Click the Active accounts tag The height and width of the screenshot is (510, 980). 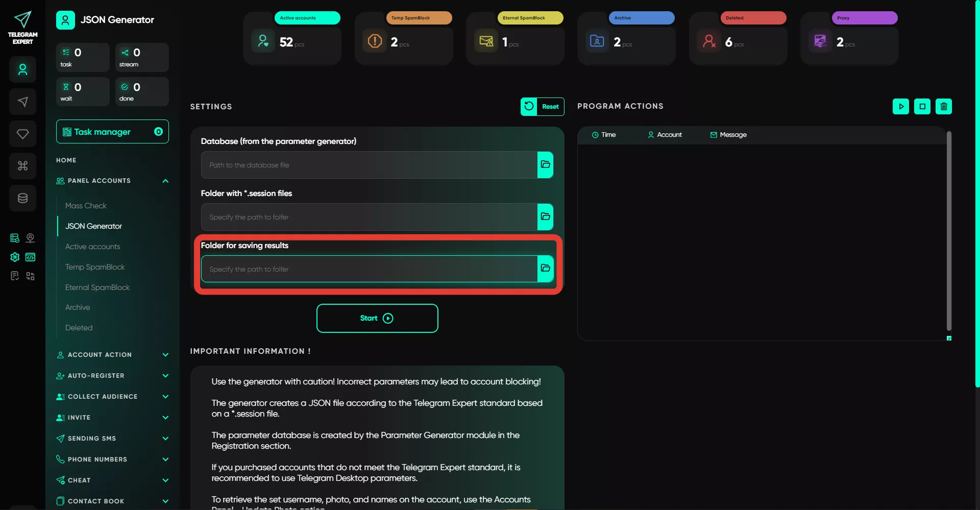(308, 18)
